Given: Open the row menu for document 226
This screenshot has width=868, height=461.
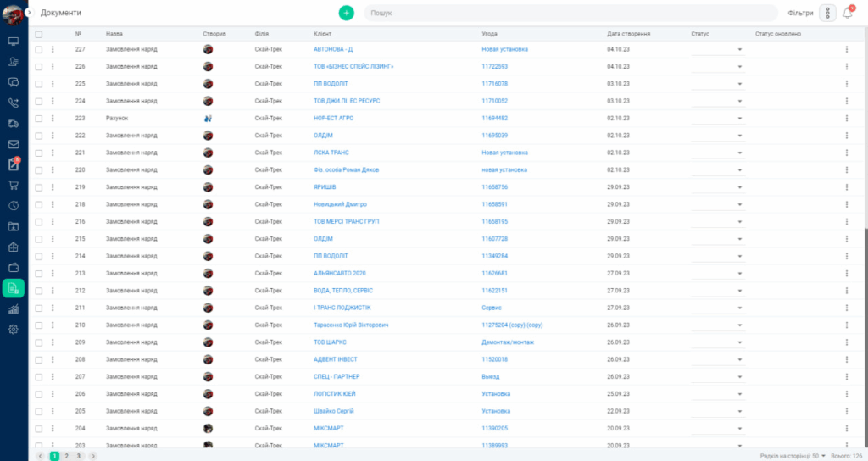Looking at the screenshot, I should 53,66.
